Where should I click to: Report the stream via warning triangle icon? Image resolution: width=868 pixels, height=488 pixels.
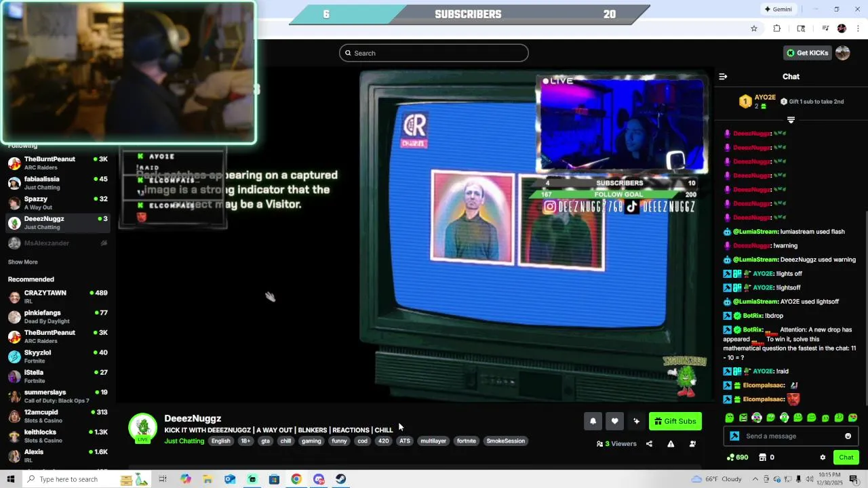671,444
